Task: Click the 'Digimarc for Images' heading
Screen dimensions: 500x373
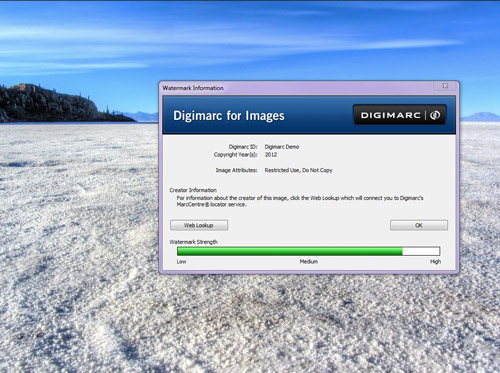Action: click(x=229, y=116)
